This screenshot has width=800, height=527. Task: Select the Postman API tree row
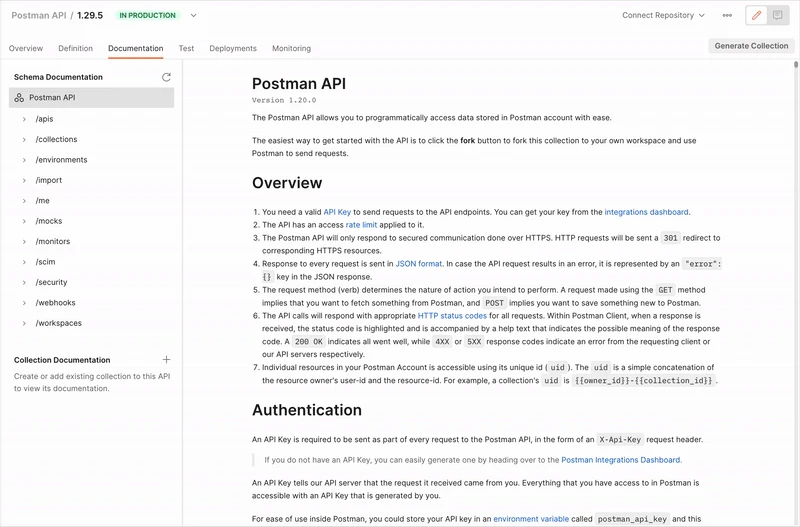pyautogui.click(x=91, y=97)
